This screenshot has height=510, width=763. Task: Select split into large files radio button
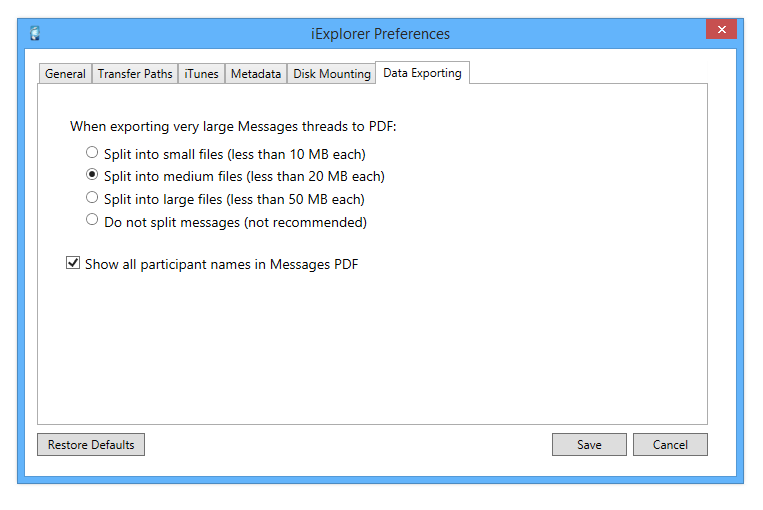click(92, 198)
